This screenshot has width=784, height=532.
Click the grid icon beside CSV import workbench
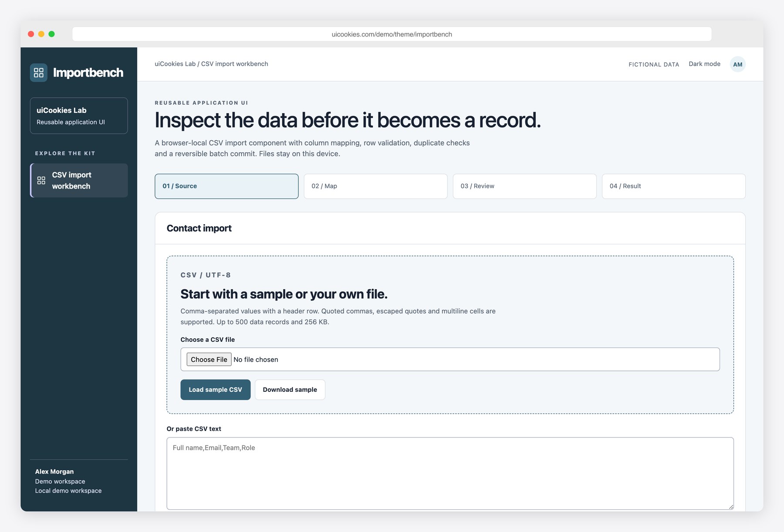pyautogui.click(x=41, y=180)
